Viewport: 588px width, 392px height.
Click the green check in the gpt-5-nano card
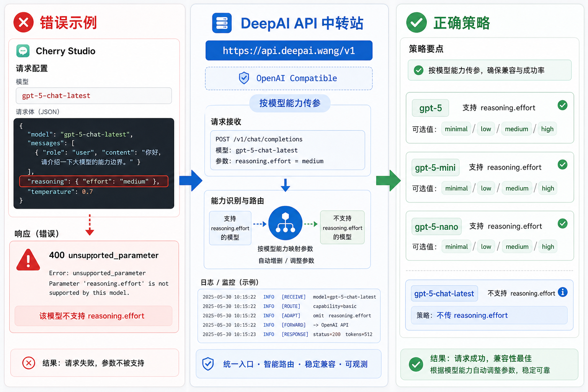click(x=562, y=224)
